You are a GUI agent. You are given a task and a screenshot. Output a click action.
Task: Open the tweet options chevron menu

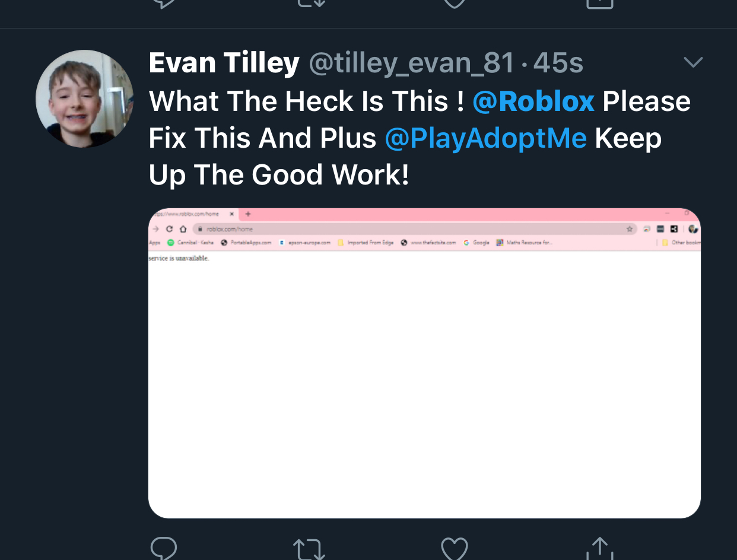tap(693, 62)
